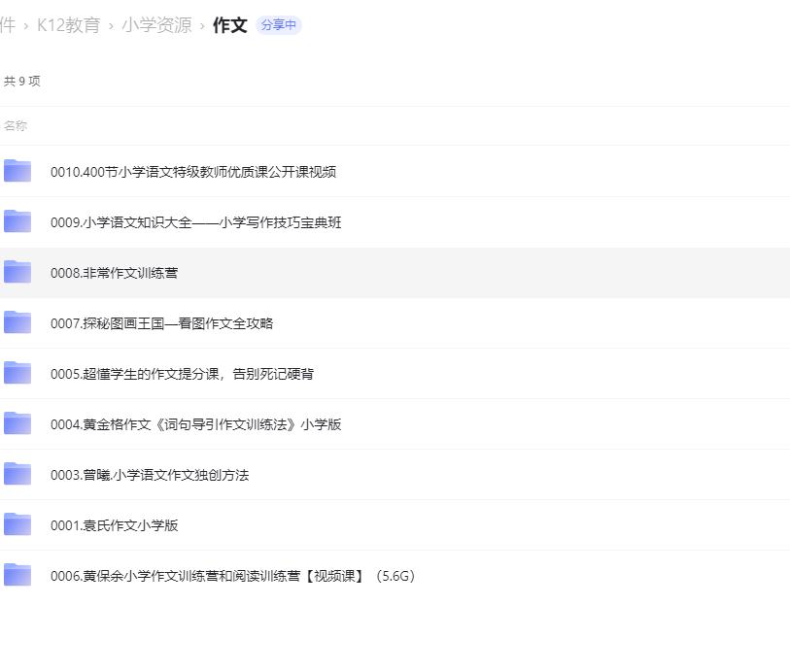Click folder icon of 0008.非常作文训练营
Image resolution: width=790 pixels, height=672 pixels.
click(17, 272)
